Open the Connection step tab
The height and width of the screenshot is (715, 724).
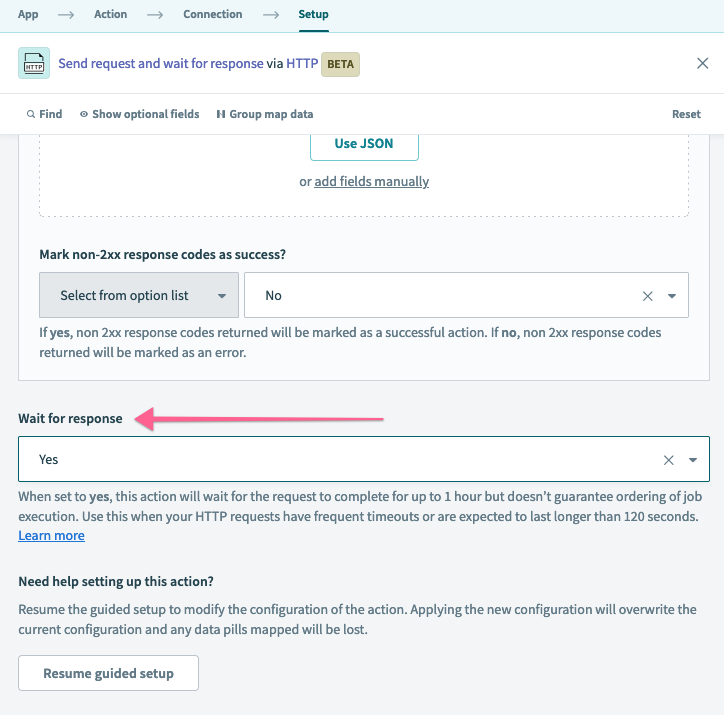pyautogui.click(x=212, y=14)
